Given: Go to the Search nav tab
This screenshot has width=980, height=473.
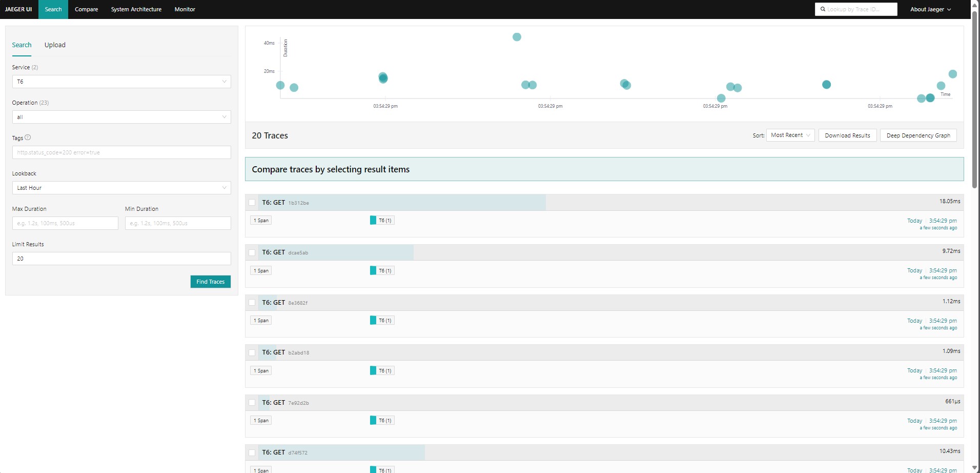Looking at the screenshot, I should pos(53,9).
